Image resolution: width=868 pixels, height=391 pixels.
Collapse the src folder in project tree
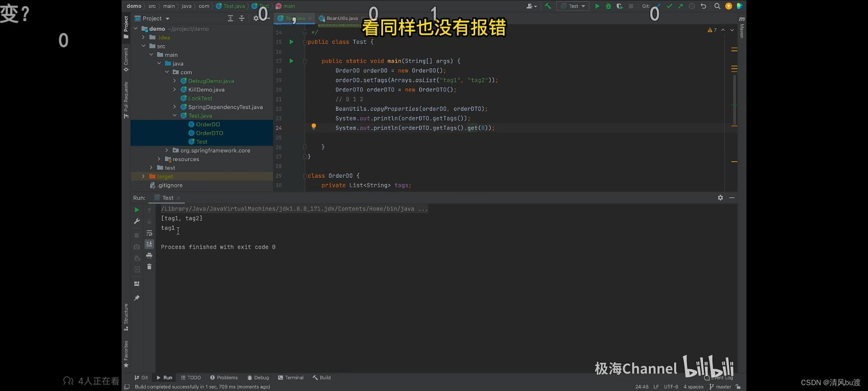click(143, 46)
